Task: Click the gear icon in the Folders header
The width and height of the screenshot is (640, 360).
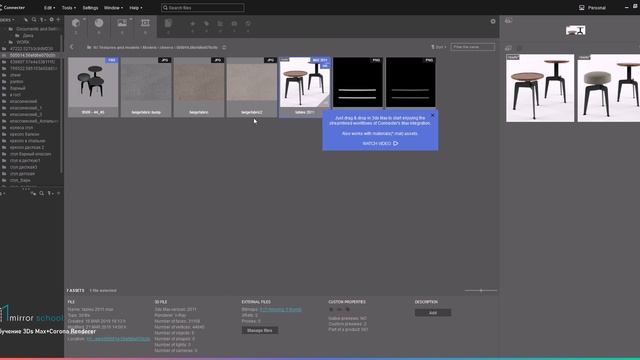Action: (51, 20)
